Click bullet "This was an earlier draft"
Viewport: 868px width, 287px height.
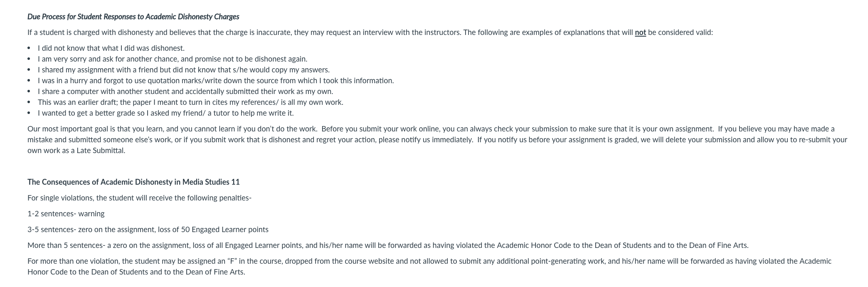click(x=190, y=102)
